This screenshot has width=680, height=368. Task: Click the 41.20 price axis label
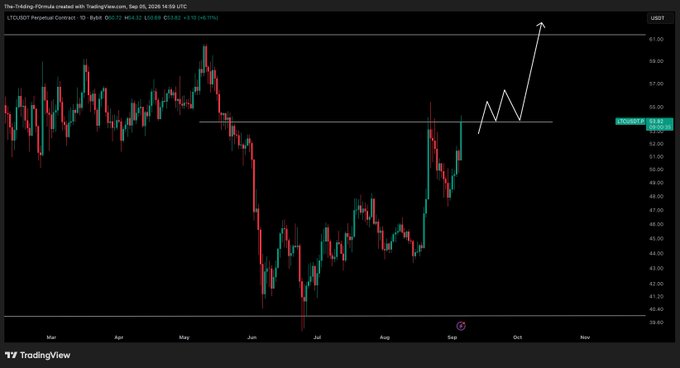click(656, 296)
